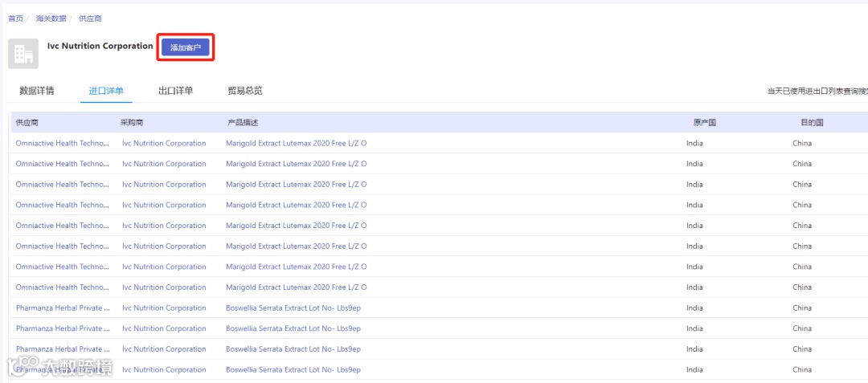Switch to the 数据详情 tab
This screenshot has height=383, width=868.
pyautogui.click(x=37, y=92)
